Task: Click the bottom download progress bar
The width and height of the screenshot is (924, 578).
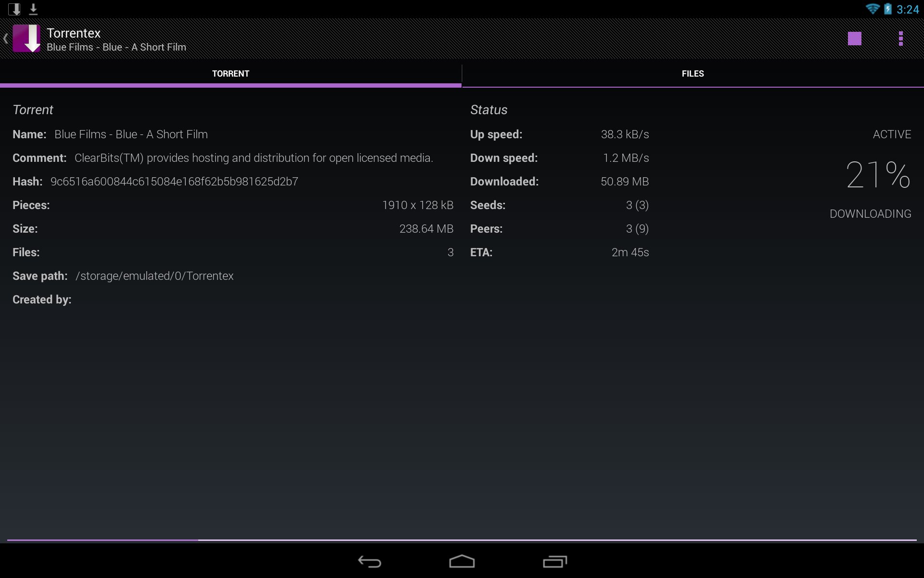Action: 462,540
